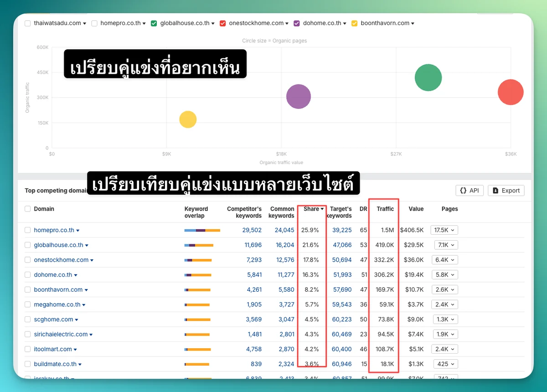The image size is (547, 392).
Task: Open boonthavorn.com competitor keywords 4,261
Action: (x=254, y=289)
